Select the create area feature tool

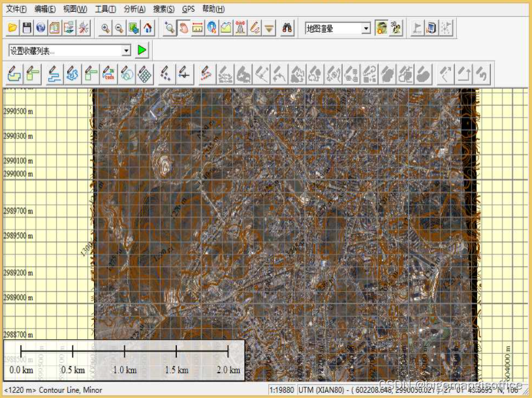point(14,74)
